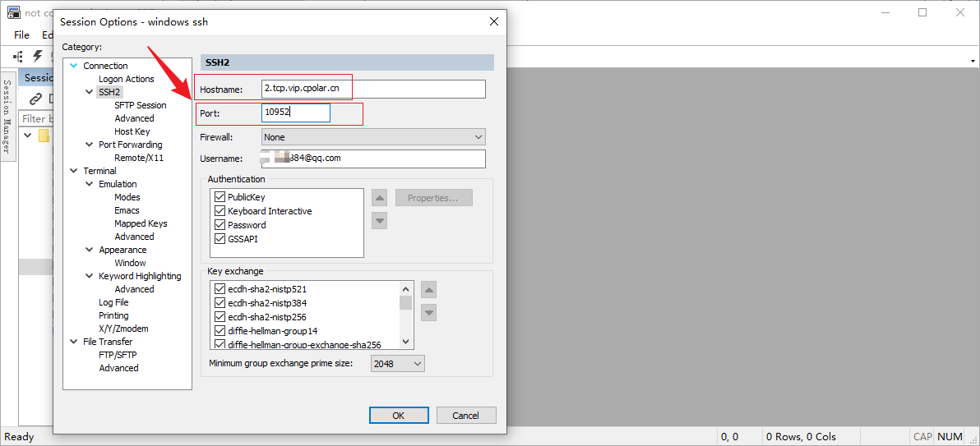980x446 pixels.
Task: Collapse the Keyword Highlighting node arrow
Action: point(90,276)
